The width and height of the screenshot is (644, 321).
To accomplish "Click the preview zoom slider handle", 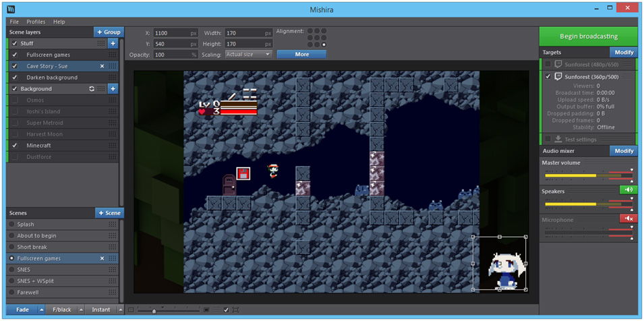I will pyautogui.click(x=154, y=312).
